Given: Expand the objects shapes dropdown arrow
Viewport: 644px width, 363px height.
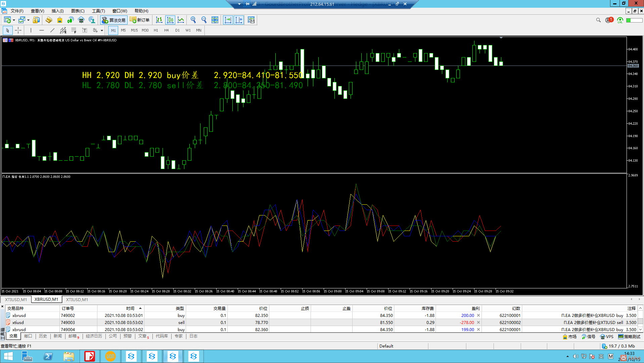Looking at the screenshot, I should (102, 31).
